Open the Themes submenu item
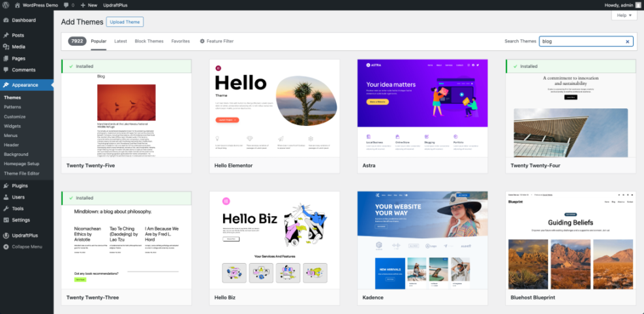The image size is (644, 314). point(12,98)
